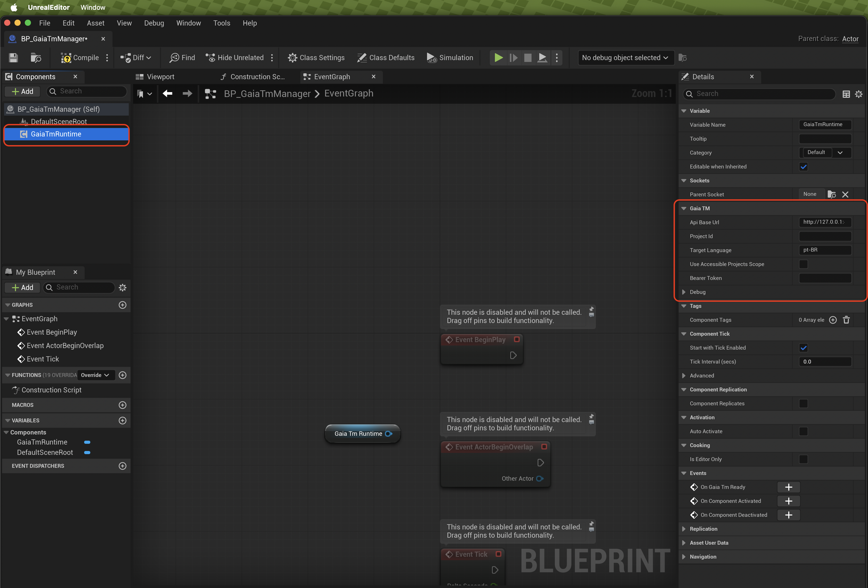Click the Components search field
The height and width of the screenshot is (588, 868).
87,91
